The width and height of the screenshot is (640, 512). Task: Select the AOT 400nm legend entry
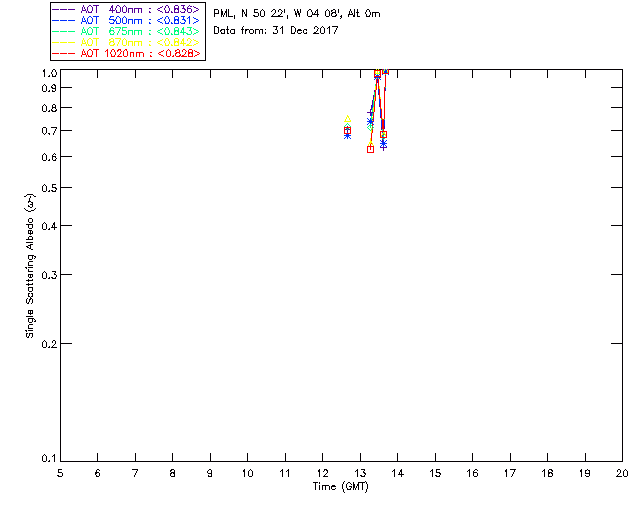pyautogui.click(x=127, y=9)
